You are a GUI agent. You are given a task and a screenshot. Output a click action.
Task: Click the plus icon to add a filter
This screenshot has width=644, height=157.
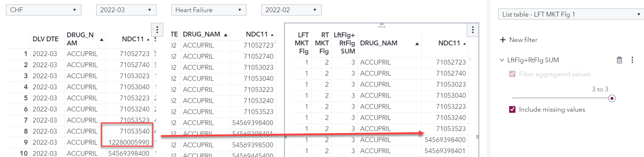click(503, 40)
